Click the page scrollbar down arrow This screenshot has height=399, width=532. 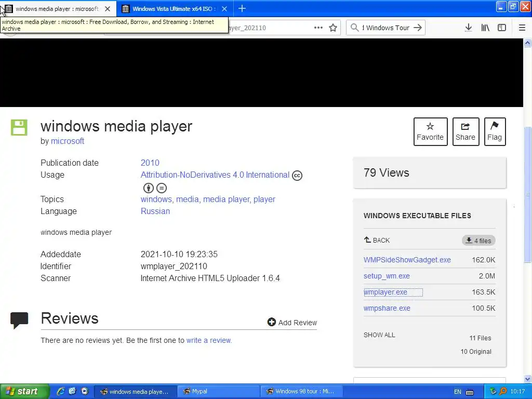pos(528,379)
